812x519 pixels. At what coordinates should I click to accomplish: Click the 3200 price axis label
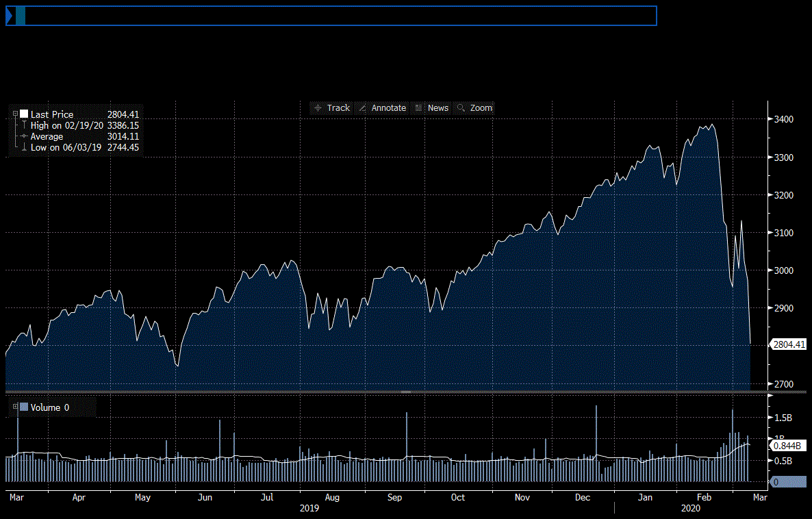coord(783,195)
